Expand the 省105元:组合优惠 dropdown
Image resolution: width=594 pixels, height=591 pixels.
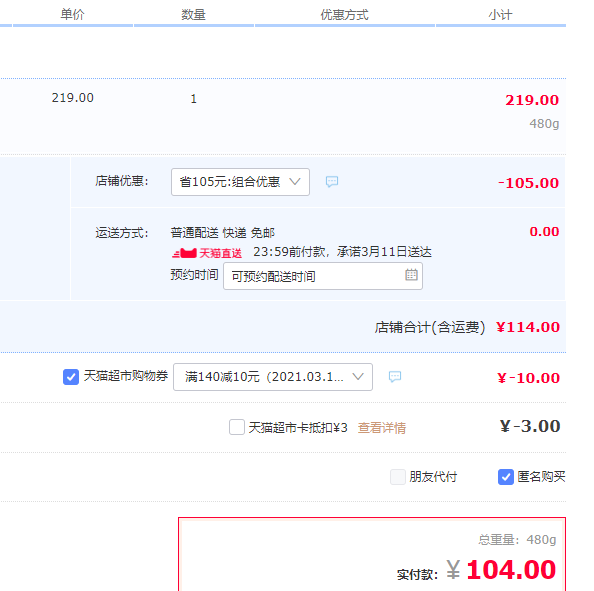click(240, 182)
